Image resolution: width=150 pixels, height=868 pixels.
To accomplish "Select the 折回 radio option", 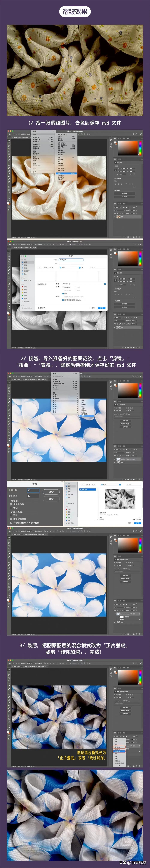I will point(14,515).
